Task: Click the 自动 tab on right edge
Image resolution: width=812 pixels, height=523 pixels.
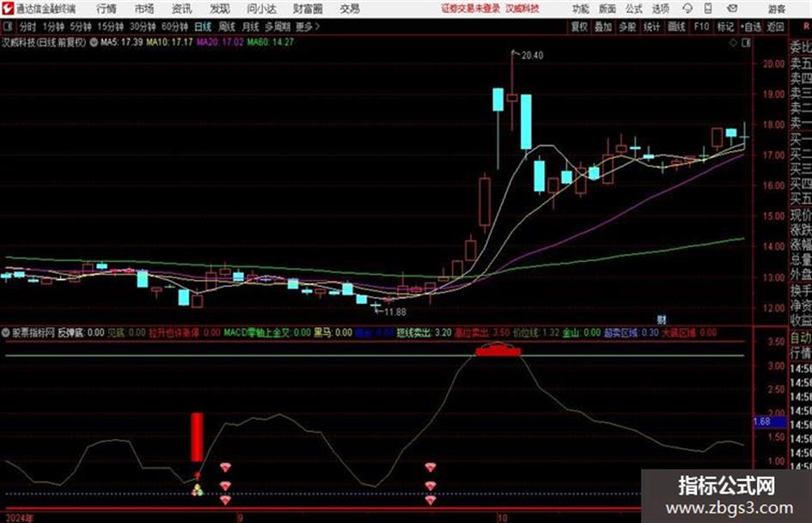Action: [801, 338]
